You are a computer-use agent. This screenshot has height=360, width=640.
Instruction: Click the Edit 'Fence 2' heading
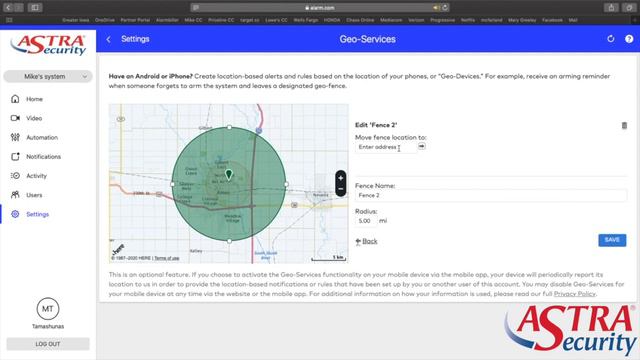pyautogui.click(x=376, y=125)
